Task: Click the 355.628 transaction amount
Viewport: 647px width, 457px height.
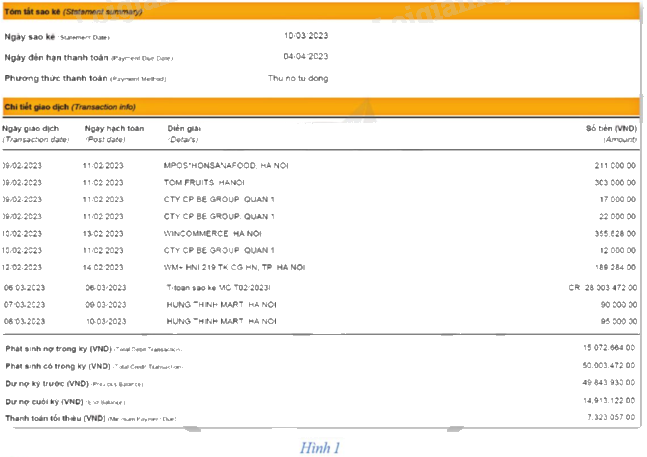Action: 615,233
